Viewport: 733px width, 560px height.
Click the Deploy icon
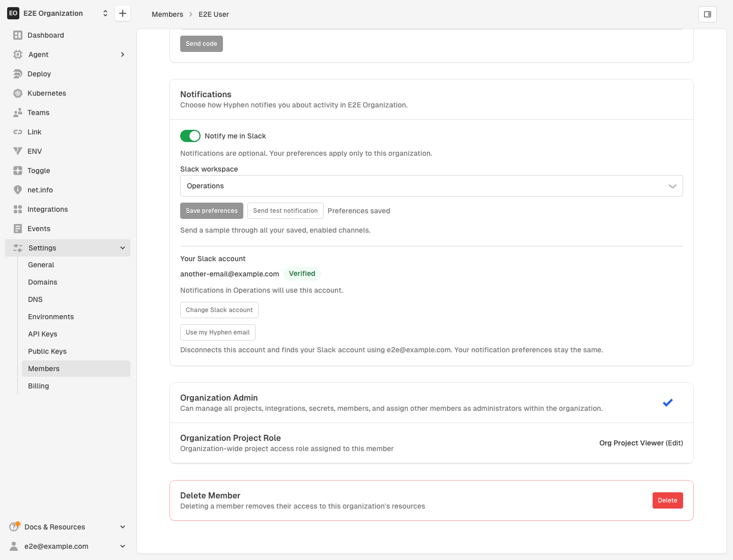tap(18, 74)
